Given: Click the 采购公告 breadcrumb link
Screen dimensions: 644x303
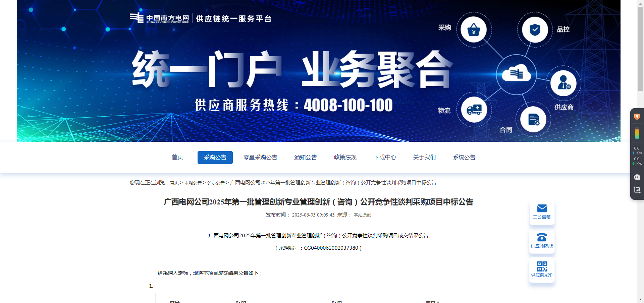Looking at the screenshot, I should pos(193,183).
